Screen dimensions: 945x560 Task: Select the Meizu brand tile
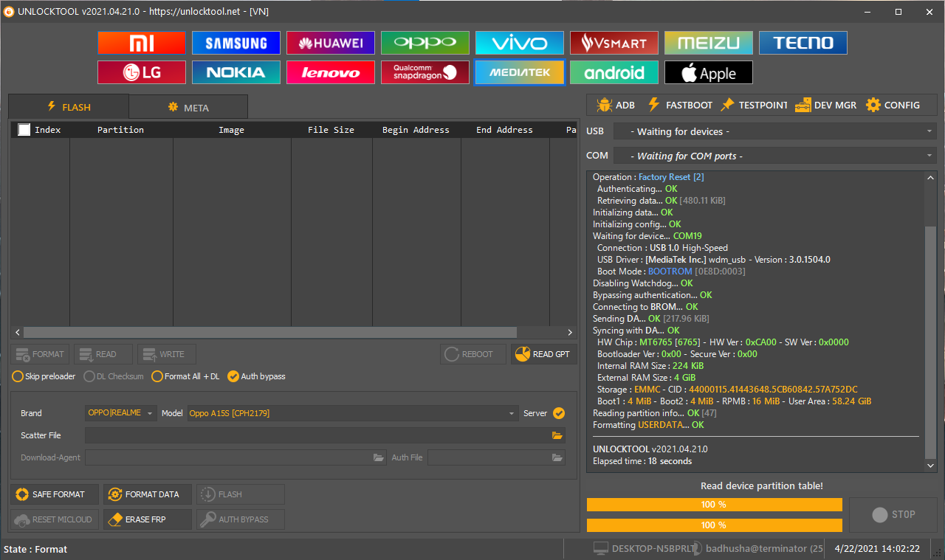tap(709, 43)
